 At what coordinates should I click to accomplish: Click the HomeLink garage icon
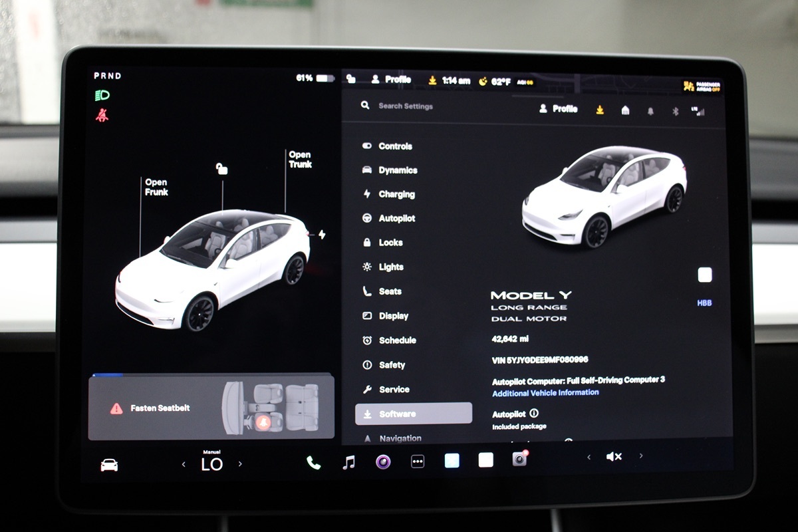pos(625,110)
